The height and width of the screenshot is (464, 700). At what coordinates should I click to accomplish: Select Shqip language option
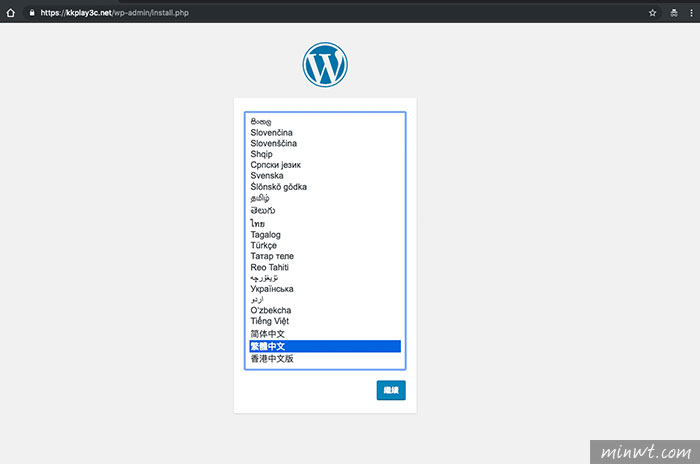[x=325, y=154]
